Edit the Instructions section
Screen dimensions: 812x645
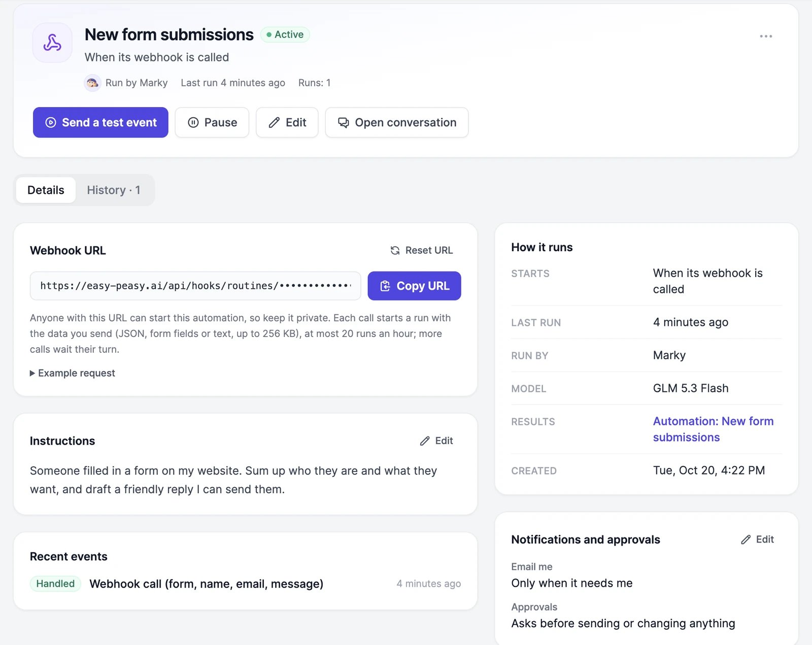coord(436,440)
